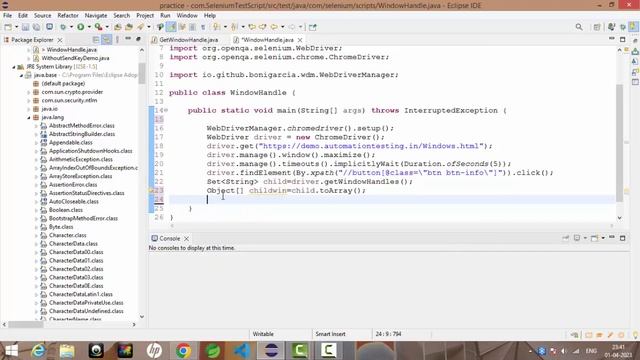This screenshot has height=360, width=640.
Task: Switch to the Java perspective icon
Action: (633, 27)
